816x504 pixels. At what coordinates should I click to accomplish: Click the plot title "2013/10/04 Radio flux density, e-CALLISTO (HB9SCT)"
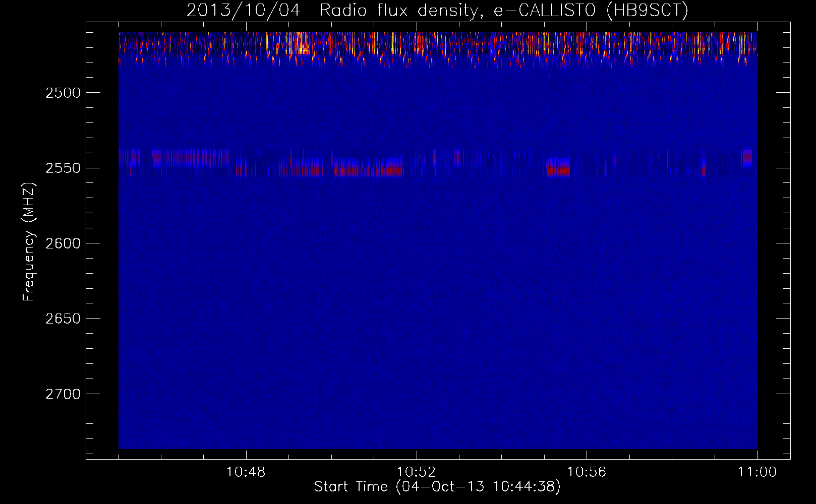[x=437, y=10]
